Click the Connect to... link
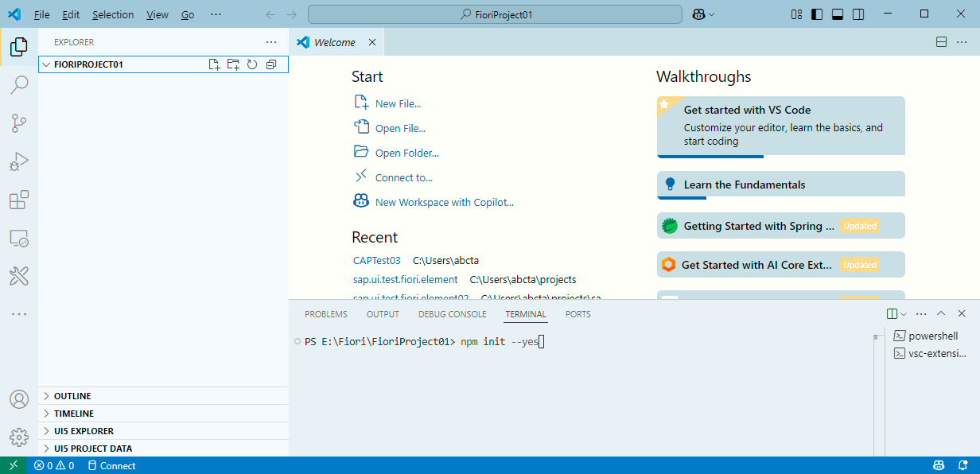The image size is (980, 474). tap(404, 177)
